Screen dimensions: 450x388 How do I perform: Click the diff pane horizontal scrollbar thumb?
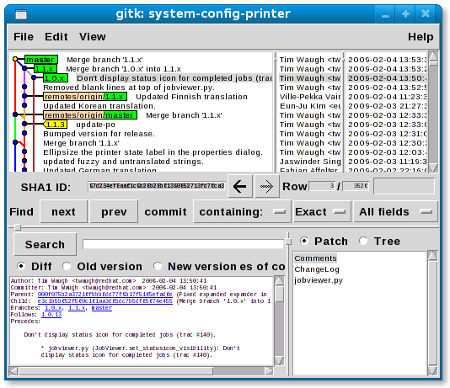pos(116,371)
